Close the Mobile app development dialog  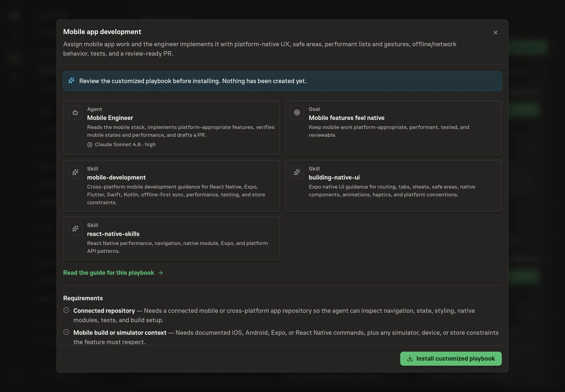pos(495,32)
